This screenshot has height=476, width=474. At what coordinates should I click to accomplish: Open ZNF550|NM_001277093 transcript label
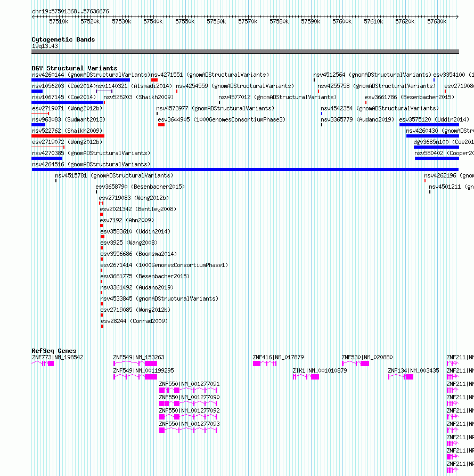click(x=189, y=424)
